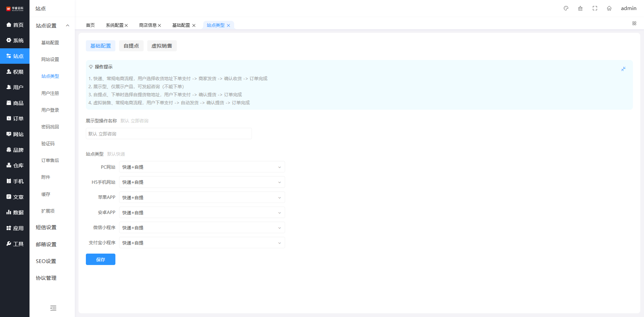Click the theme palette icon in header
This screenshot has width=644, height=317.
click(566, 8)
